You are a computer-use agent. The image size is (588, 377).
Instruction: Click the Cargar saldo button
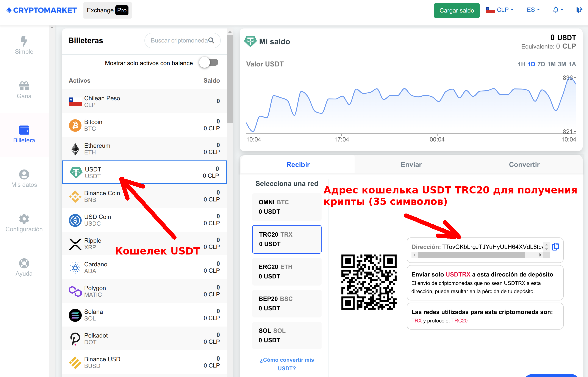click(456, 10)
